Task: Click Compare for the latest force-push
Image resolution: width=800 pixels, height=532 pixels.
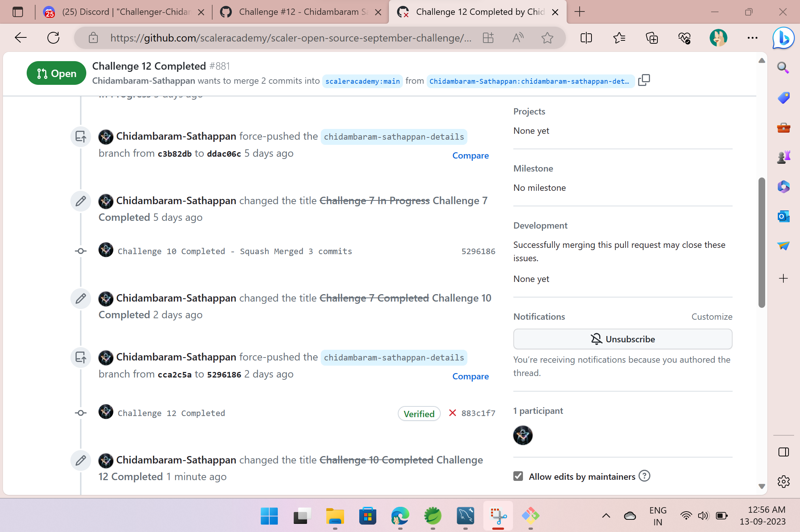Action: 470,376
